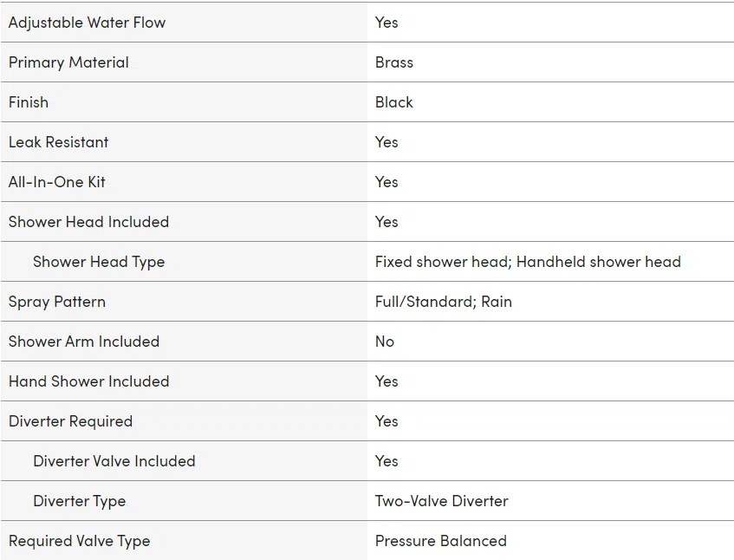The width and height of the screenshot is (734, 560).
Task: Select the Primary Material row label
Action: click(x=68, y=62)
